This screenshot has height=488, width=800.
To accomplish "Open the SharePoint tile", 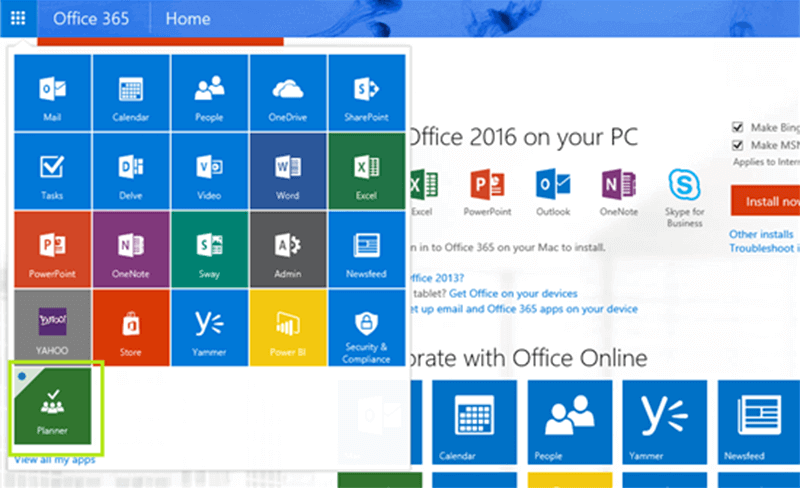I will point(367,92).
